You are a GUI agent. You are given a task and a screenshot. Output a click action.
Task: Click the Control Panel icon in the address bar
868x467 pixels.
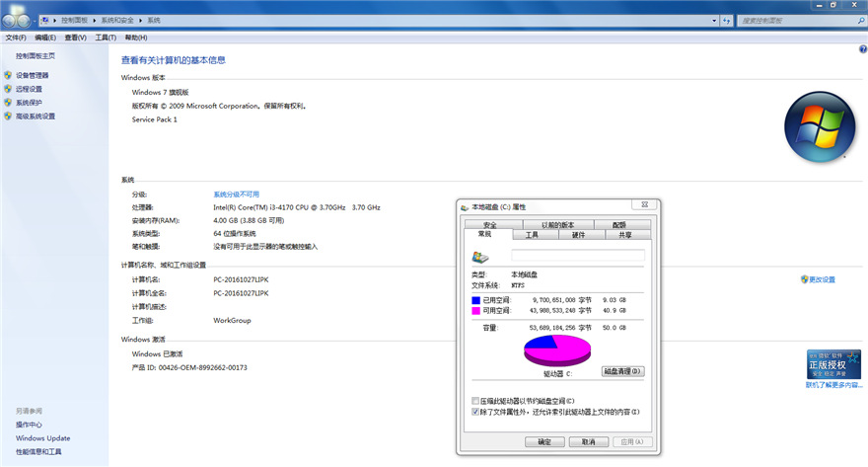(44, 21)
